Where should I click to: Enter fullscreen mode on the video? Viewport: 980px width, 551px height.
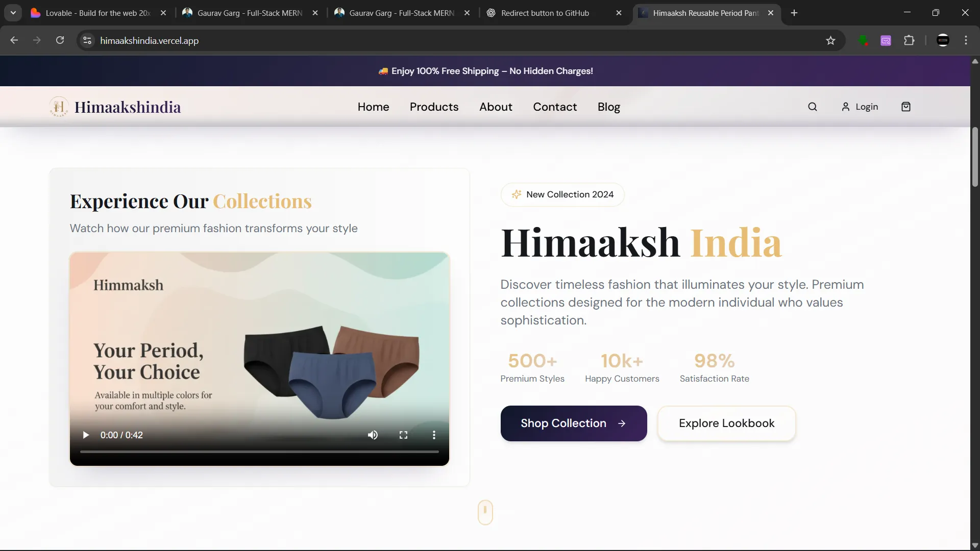click(403, 435)
